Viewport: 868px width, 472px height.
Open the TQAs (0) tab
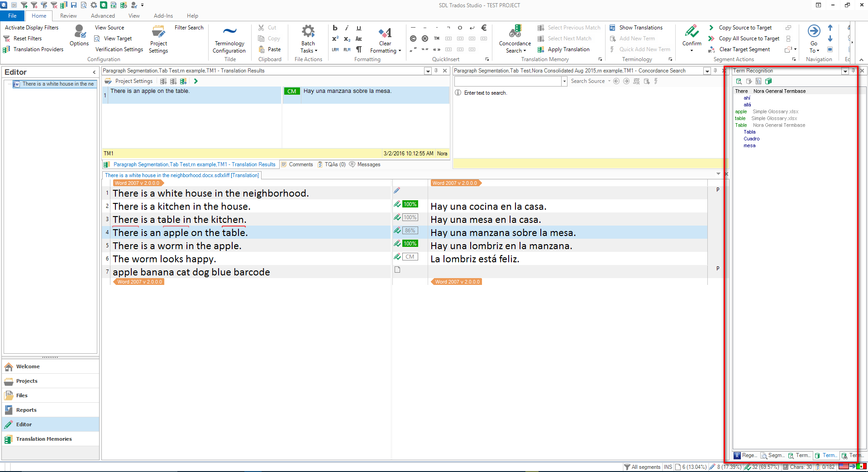click(x=331, y=164)
